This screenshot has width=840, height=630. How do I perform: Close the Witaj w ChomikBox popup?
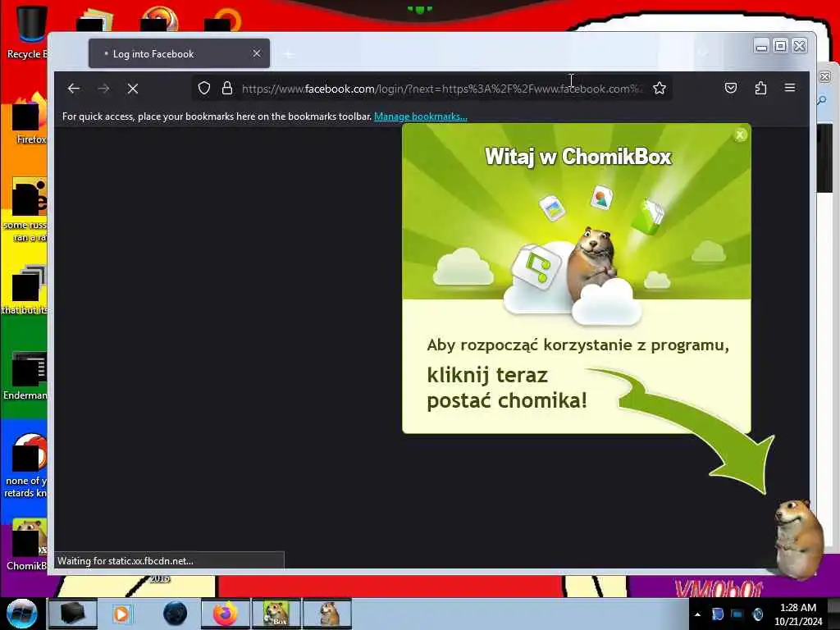pos(740,135)
